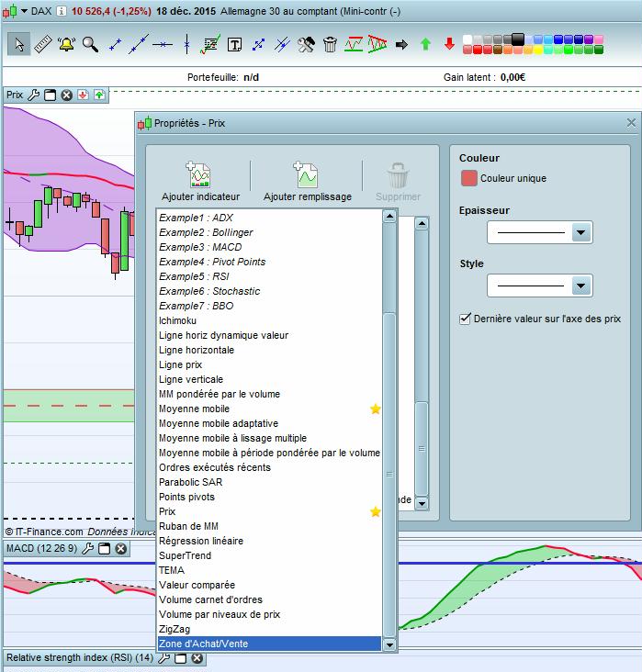Toggle favorite star for Moyenne mobile

point(376,409)
